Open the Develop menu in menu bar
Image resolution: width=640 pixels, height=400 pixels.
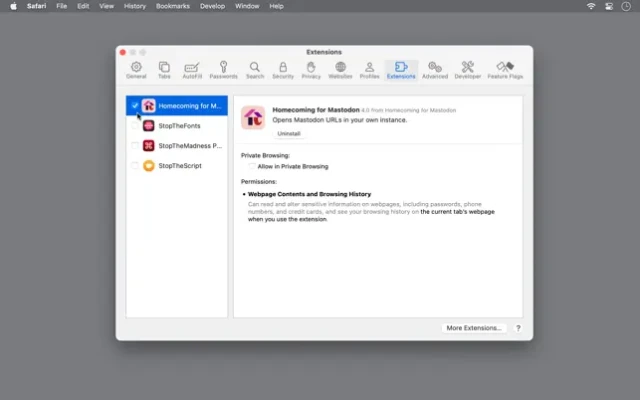coord(214,6)
